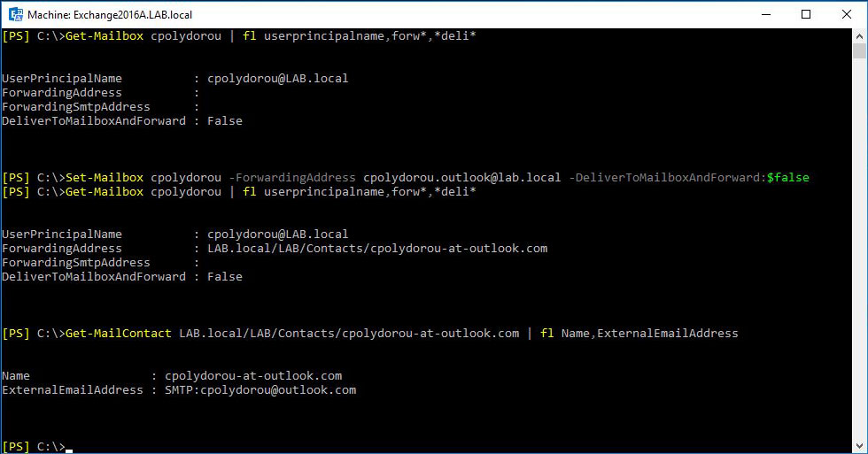
Task: Click 'cpolydorou.outlook@lab.local' in Set-Mailbox command
Action: pyautogui.click(x=462, y=178)
